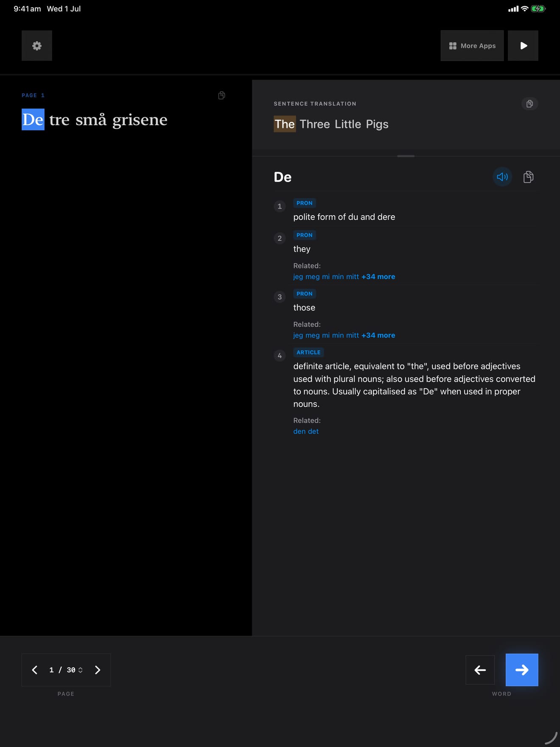Expand +34 more under definition 2 they
This screenshot has width=560, height=747.
(378, 276)
